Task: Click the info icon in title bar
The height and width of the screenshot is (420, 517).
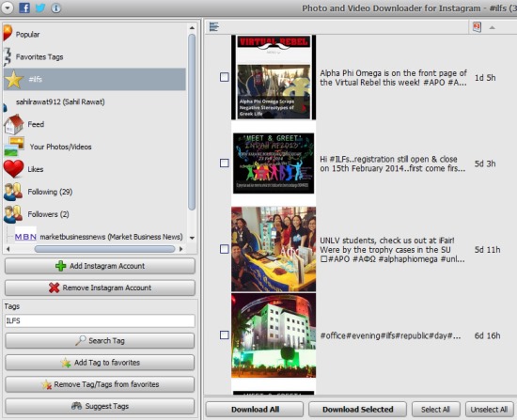Action: coord(56,8)
